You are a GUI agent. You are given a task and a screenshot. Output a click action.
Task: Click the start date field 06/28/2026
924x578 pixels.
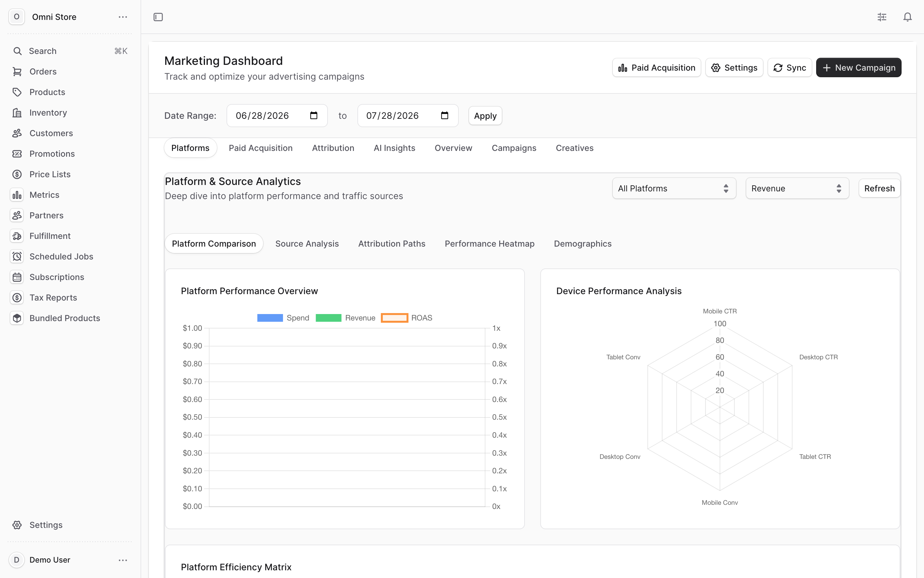pos(277,116)
